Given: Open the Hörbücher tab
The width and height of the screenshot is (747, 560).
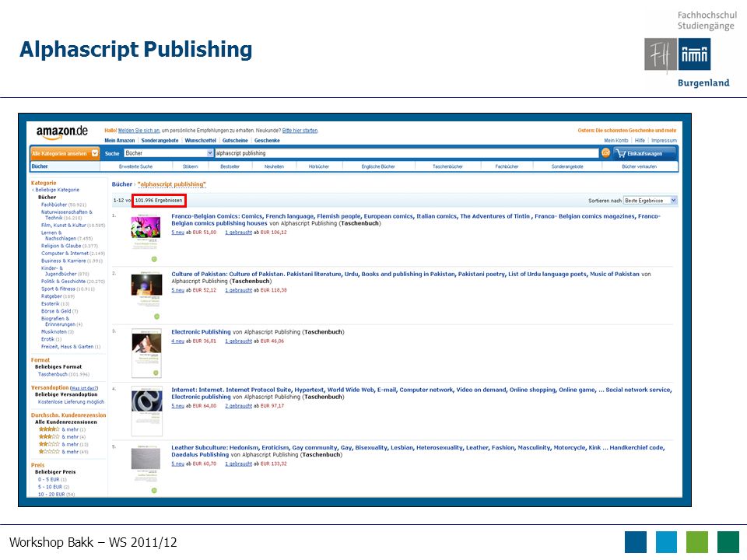Looking at the screenshot, I should [x=319, y=166].
